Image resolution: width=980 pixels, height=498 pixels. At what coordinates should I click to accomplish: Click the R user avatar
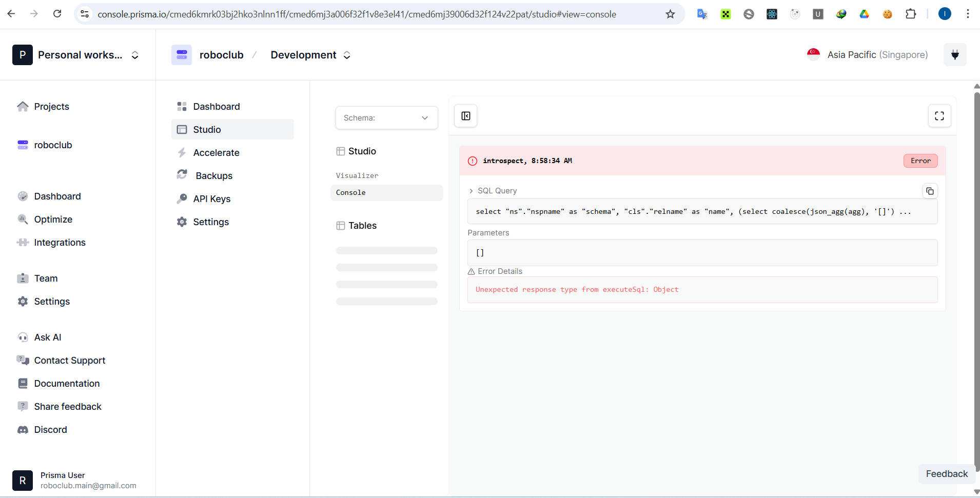point(23,481)
